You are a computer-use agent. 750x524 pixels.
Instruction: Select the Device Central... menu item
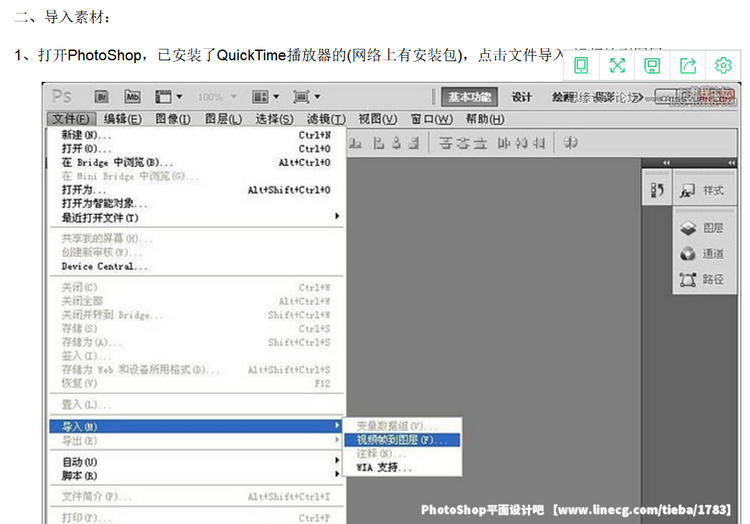click(x=196, y=266)
